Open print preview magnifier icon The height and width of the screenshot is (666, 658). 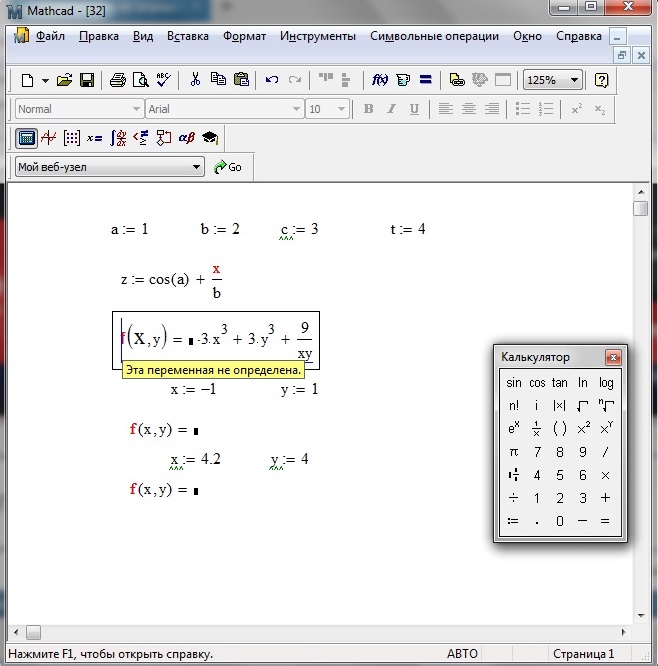(x=141, y=80)
